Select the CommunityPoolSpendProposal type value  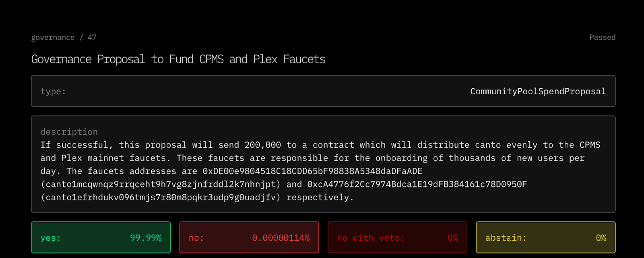click(x=538, y=92)
